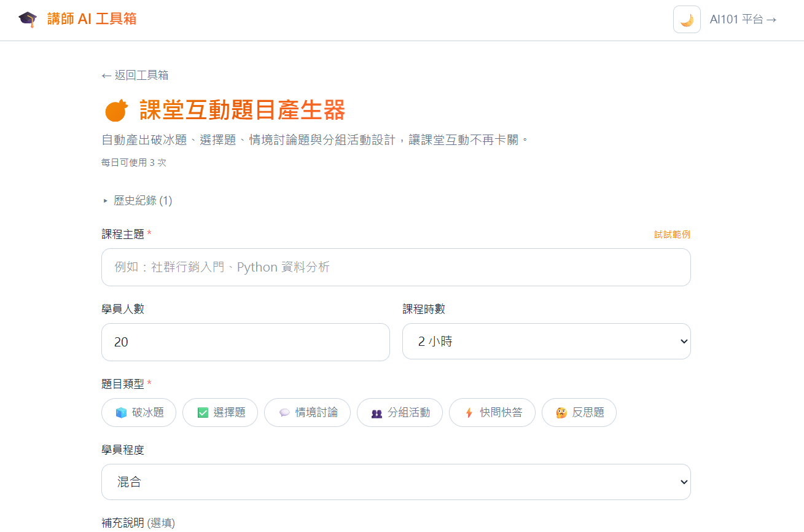Click the lightning bolt icon in 快問快答
Image resolution: width=804 pixels, height=532 pixels.
[469, 413]
